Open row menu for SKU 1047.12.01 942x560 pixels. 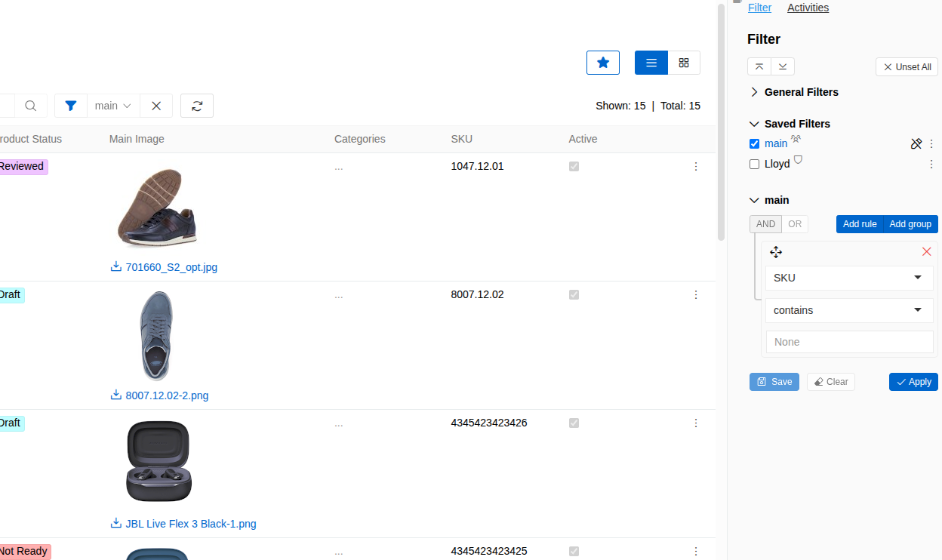[696, 166]
